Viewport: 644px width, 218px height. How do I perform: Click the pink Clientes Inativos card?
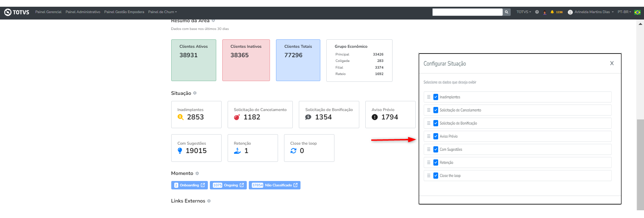246,60
